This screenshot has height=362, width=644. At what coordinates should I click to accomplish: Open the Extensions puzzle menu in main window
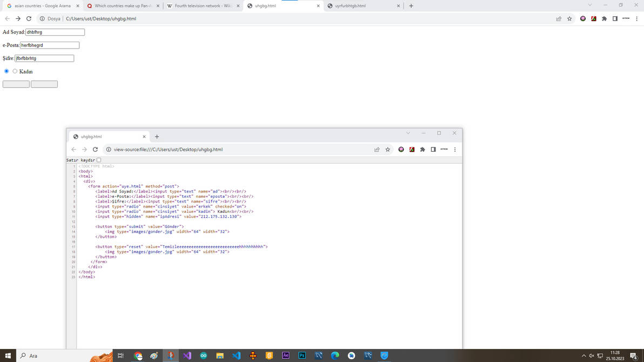click(x=604, y=18)
